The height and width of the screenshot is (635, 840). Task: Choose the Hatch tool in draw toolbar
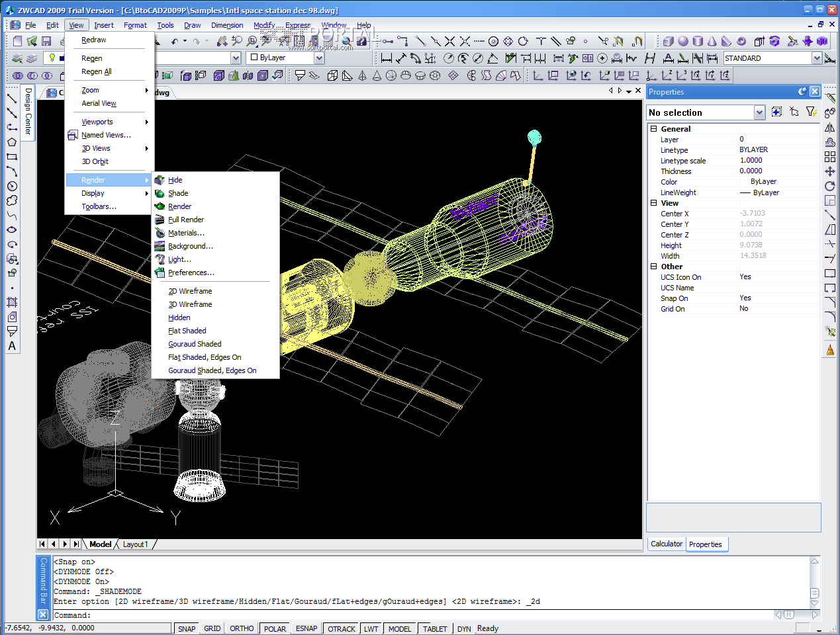[x=12, y=302]
